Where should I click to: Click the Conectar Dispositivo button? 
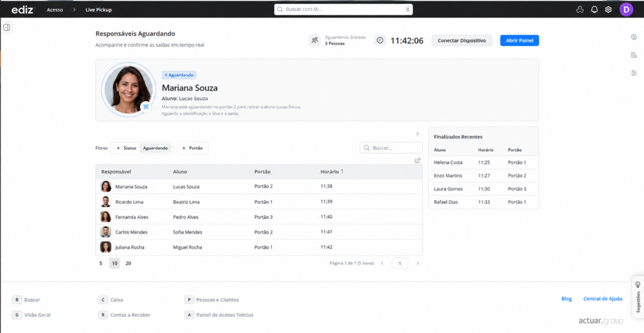(462, 40)
